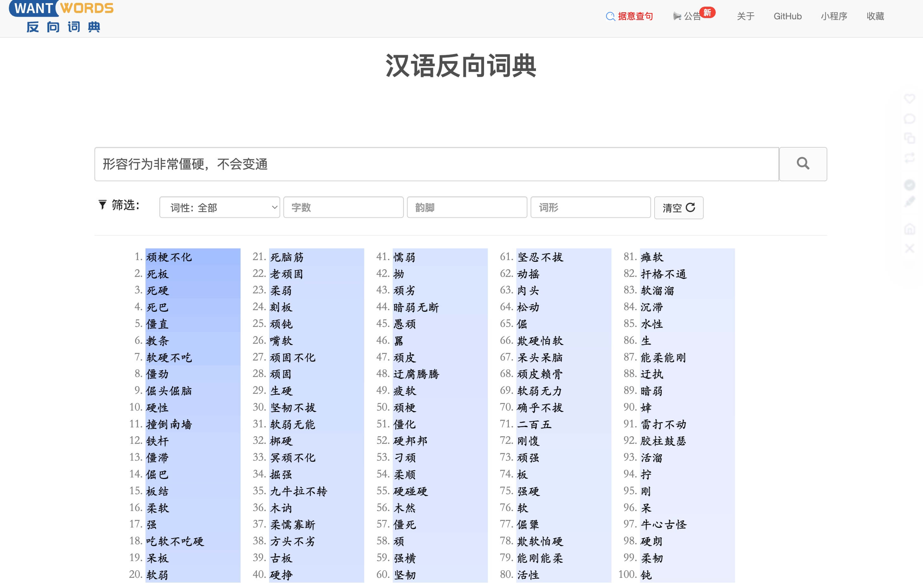923x588 pixels.
Task: Open the GitHub link
Action: coord(788,16)
